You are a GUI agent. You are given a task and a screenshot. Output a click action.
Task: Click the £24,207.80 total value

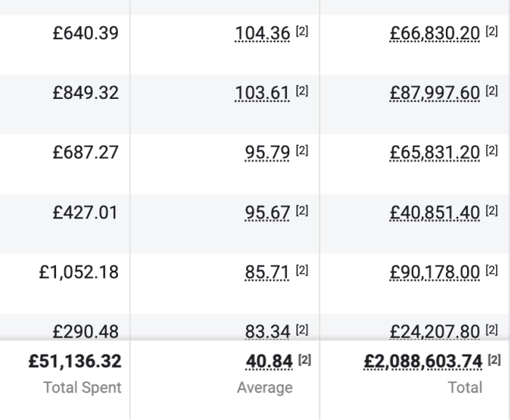coord(434,332)
